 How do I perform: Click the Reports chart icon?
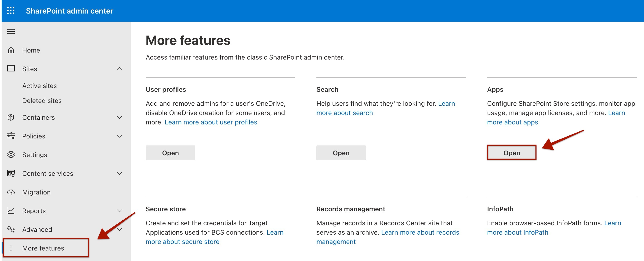pos(11,211)
